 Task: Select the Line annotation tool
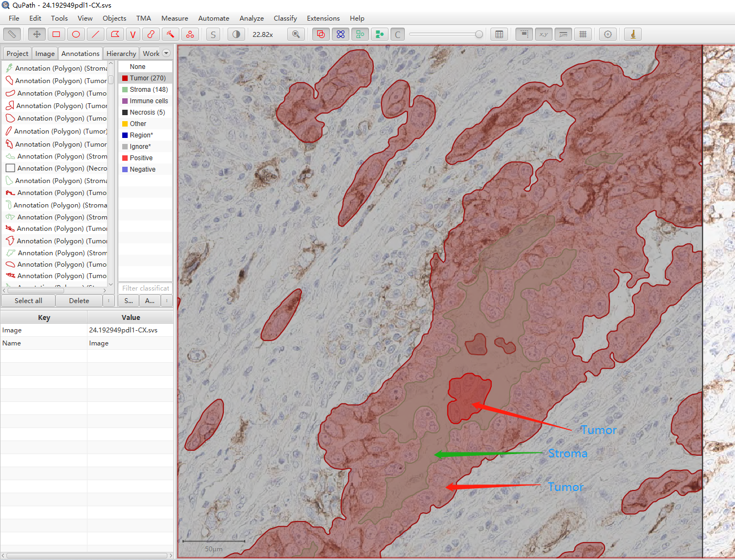[96, 34]
